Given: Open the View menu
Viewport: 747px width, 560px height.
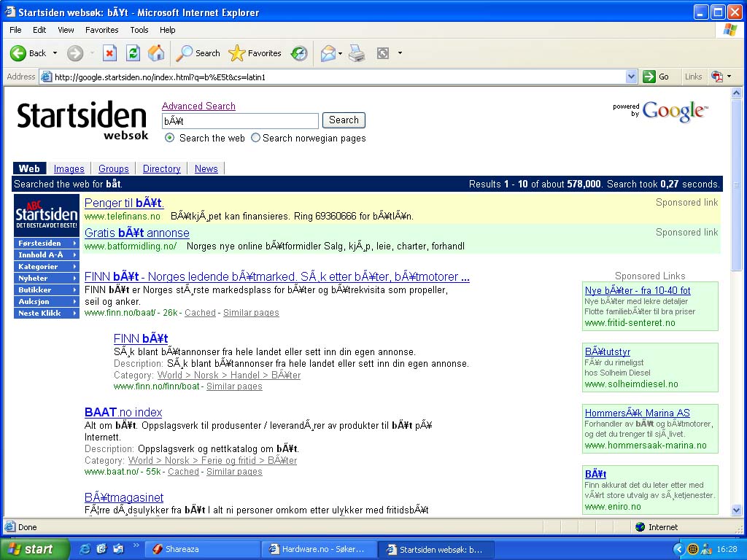Looking at the screenshot, I should [x=66, y=30].
